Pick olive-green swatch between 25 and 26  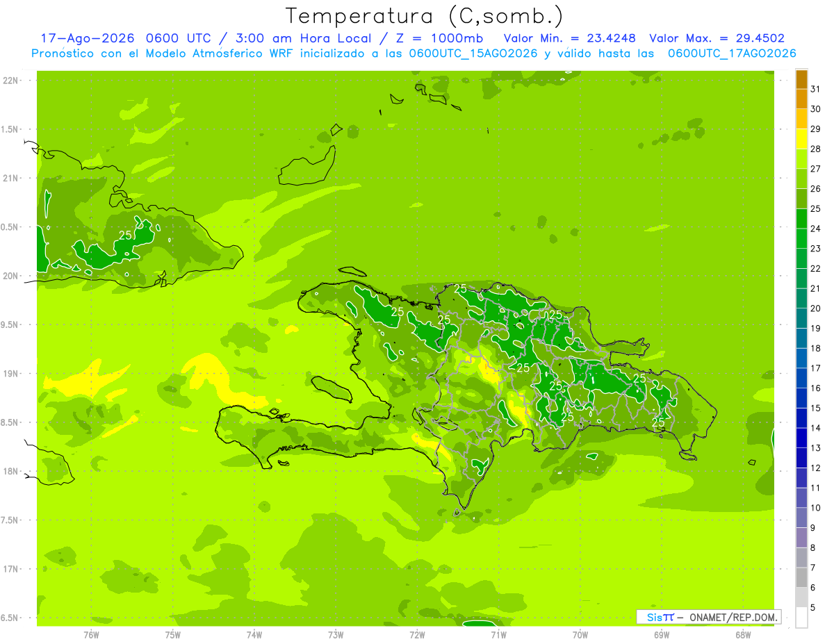tap(801, 199)
